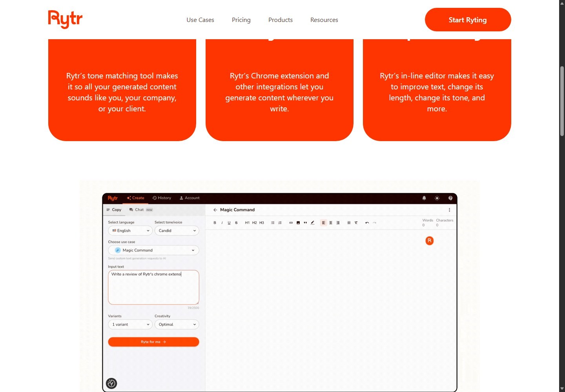Clear text formatting
Image resolution: width=565 pixels, height=392 pixels.
[x=356, y=223]
